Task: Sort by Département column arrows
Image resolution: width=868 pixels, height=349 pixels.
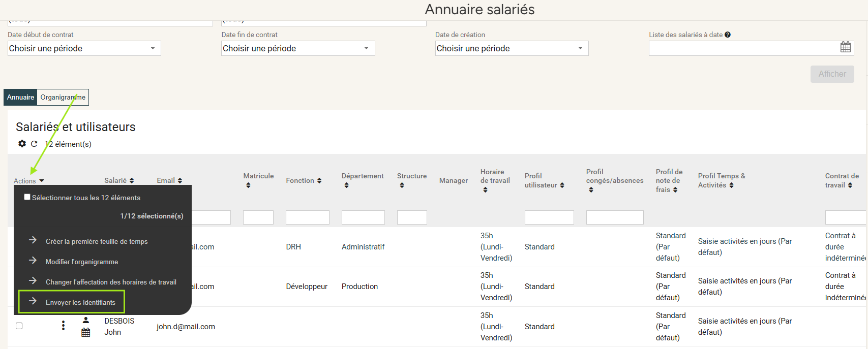Action: point(346,185)
